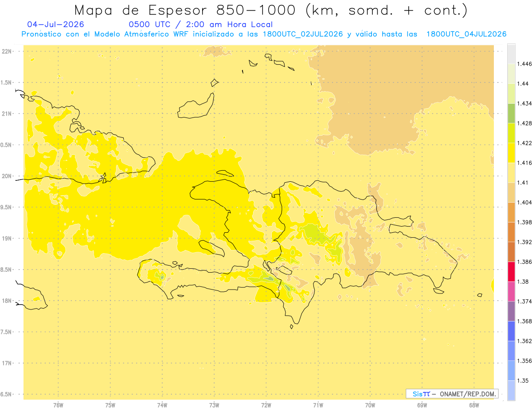This screenshot has height=411, width=532.
Task: Click the '18N' latitude label
Action: tap(6, 301)
